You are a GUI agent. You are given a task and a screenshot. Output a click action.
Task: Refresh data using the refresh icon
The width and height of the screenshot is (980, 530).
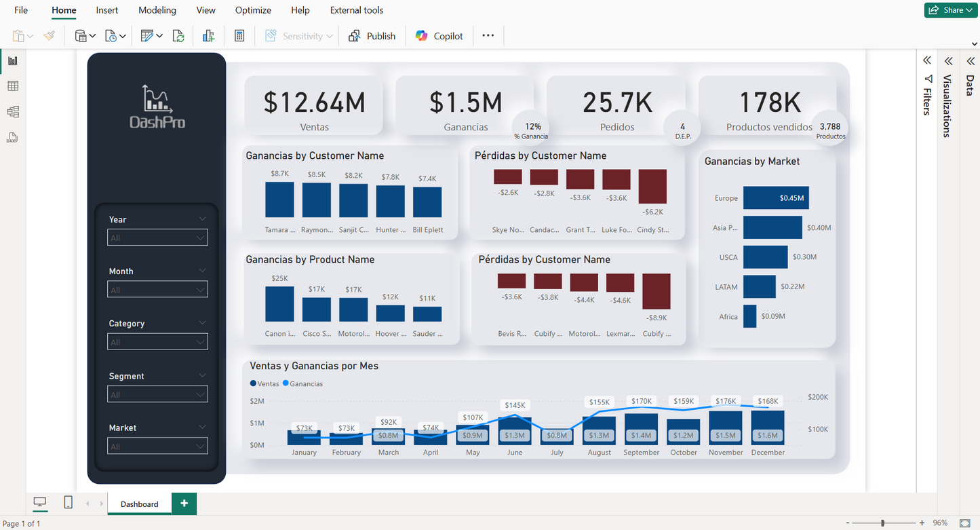pos(178,36)
